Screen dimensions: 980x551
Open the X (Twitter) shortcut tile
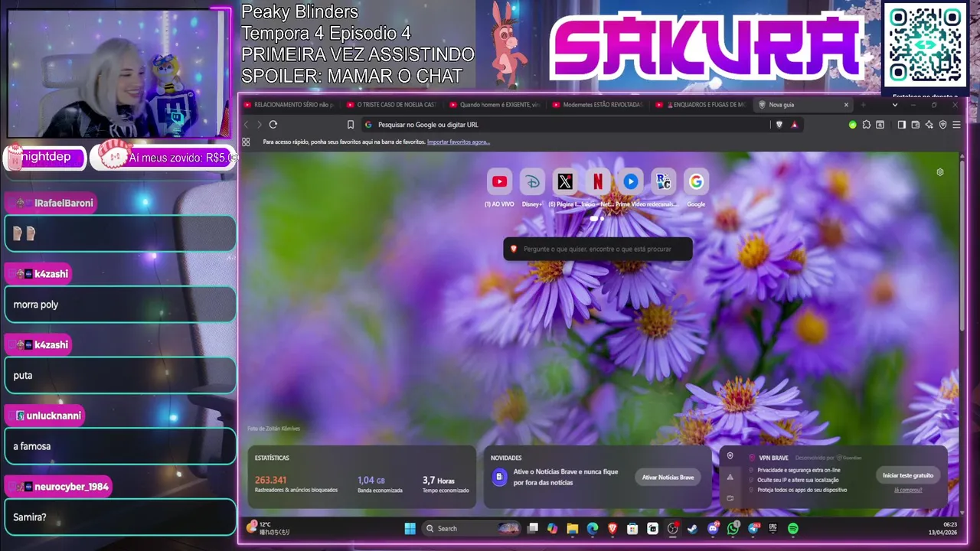click(x=565, y=181)
